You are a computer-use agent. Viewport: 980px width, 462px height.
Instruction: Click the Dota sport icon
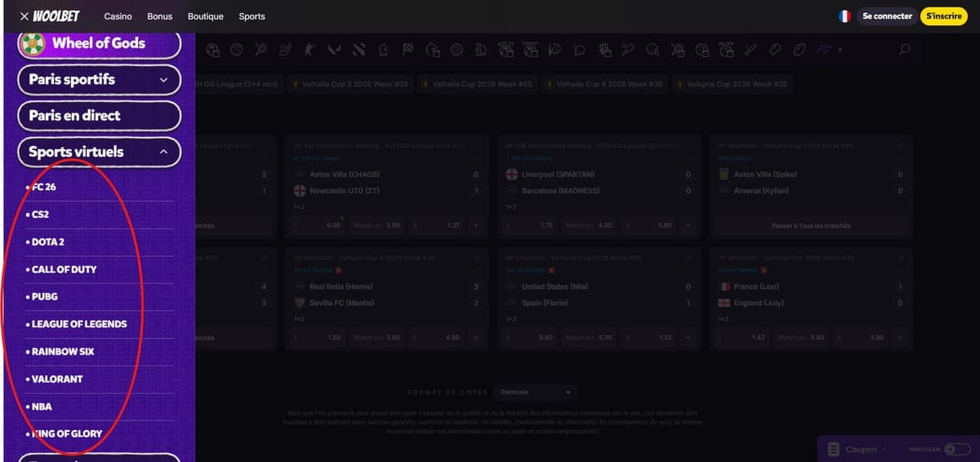(x=358, y=50)
